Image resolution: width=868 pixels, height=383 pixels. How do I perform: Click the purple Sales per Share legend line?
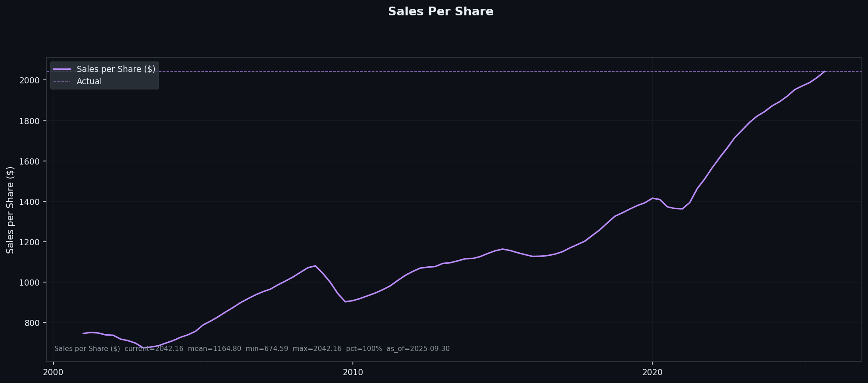(62, 69)
